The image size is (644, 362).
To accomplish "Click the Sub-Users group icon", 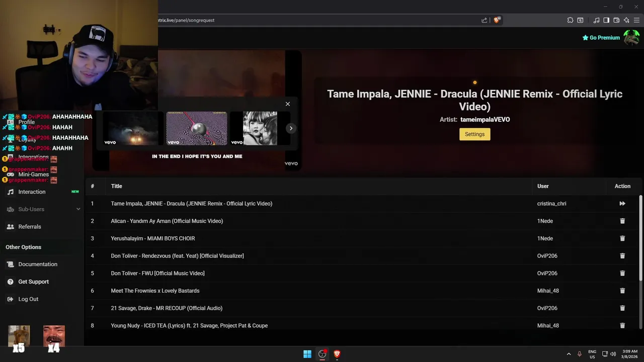I will (10, 209).
